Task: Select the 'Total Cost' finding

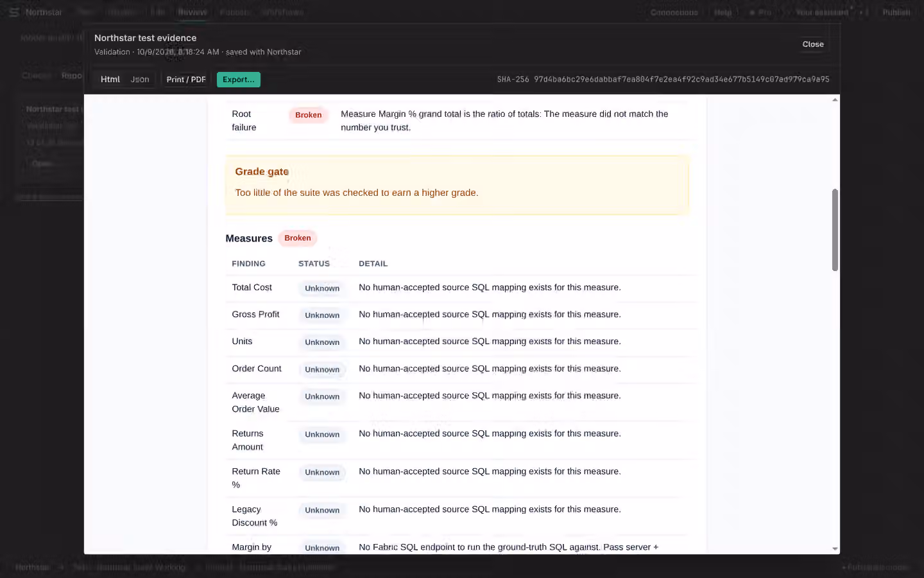Action: [x=252, y=288]
